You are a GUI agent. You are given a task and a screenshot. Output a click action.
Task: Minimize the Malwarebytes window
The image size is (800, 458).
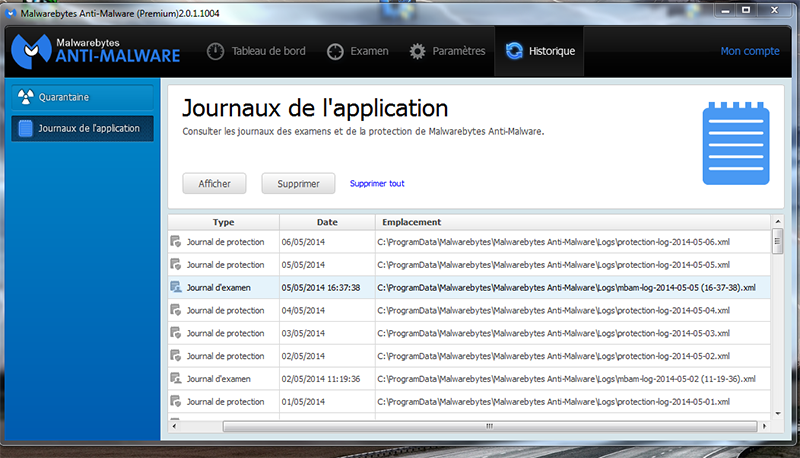726,10
